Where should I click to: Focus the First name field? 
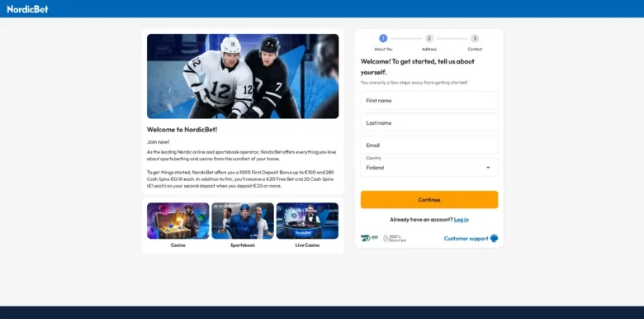tap(429, 101)
